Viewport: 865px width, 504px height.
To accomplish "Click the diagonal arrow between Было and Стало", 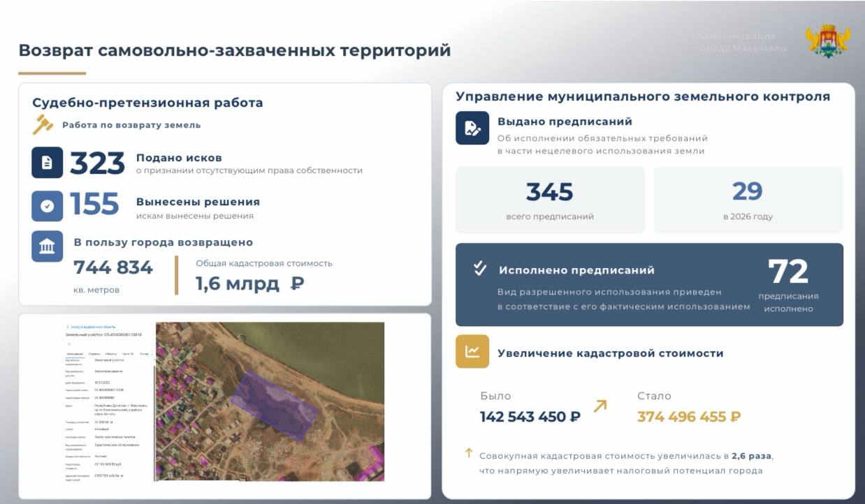I will (x=599, y=406).
